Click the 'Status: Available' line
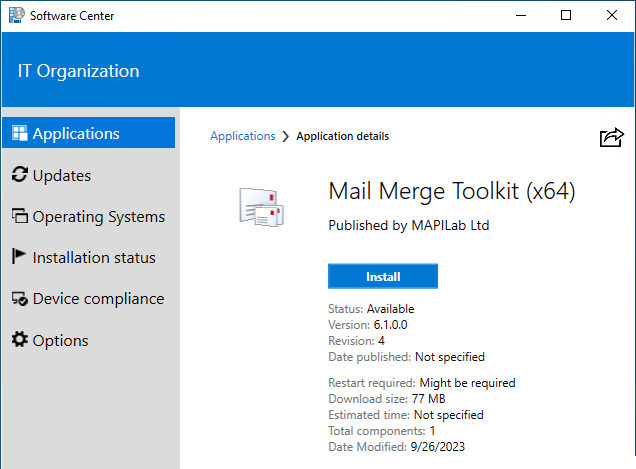The width and height of the screenshot is (636, 469). point(371,309)
